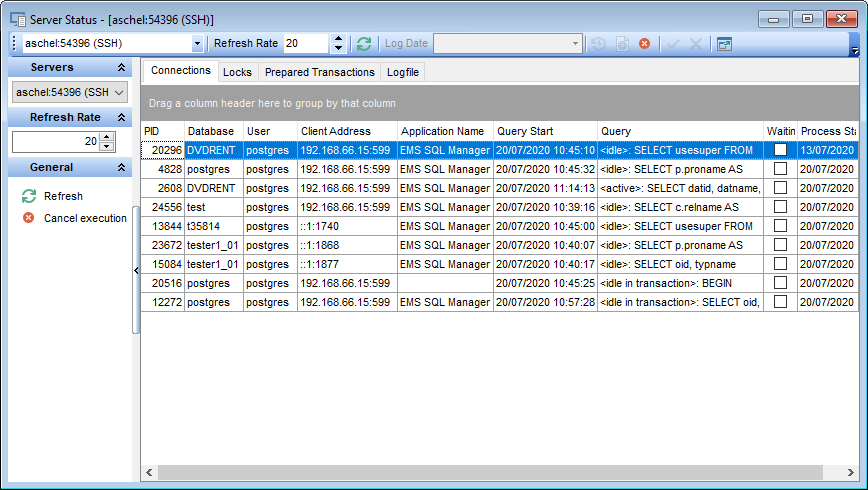Sort by the PID column header
Viewport: 868px width, 490px height.
tap(163, 131)
